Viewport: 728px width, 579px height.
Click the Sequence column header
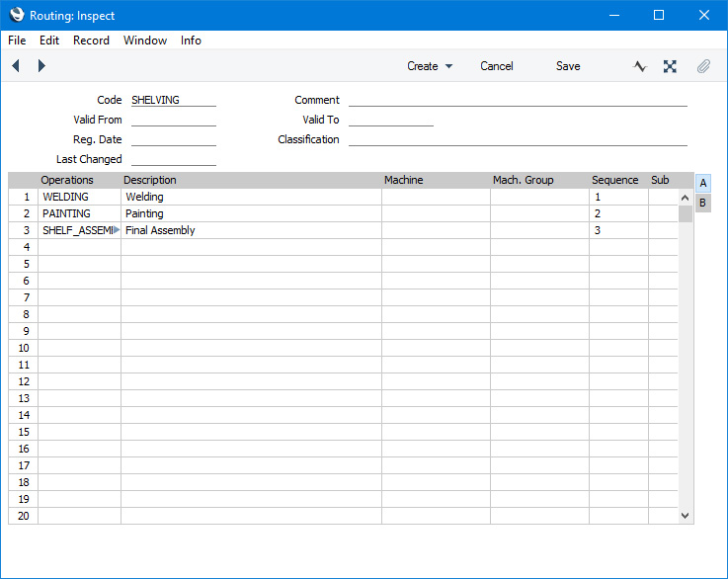[x=614, y=180]
